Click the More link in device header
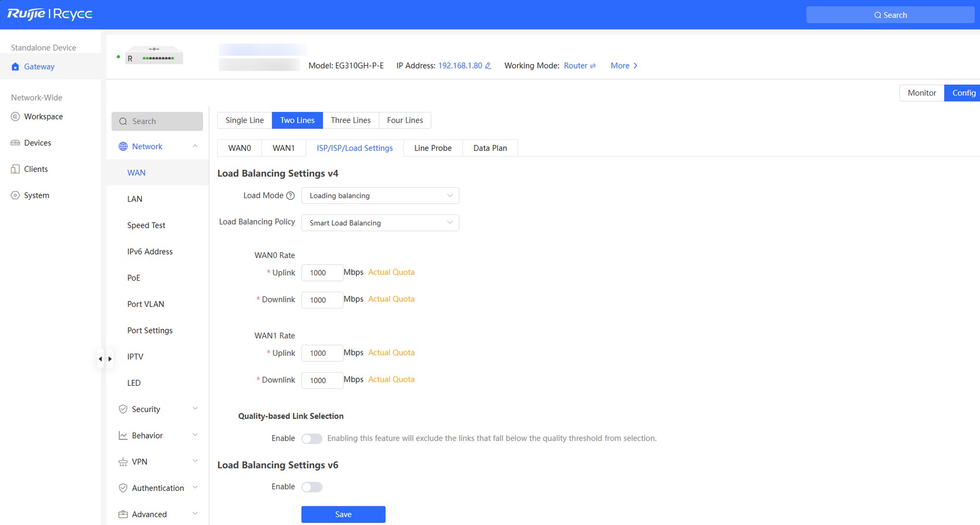Screen dimensions: 980x525 pyautogui.click(x=624, y=66)
